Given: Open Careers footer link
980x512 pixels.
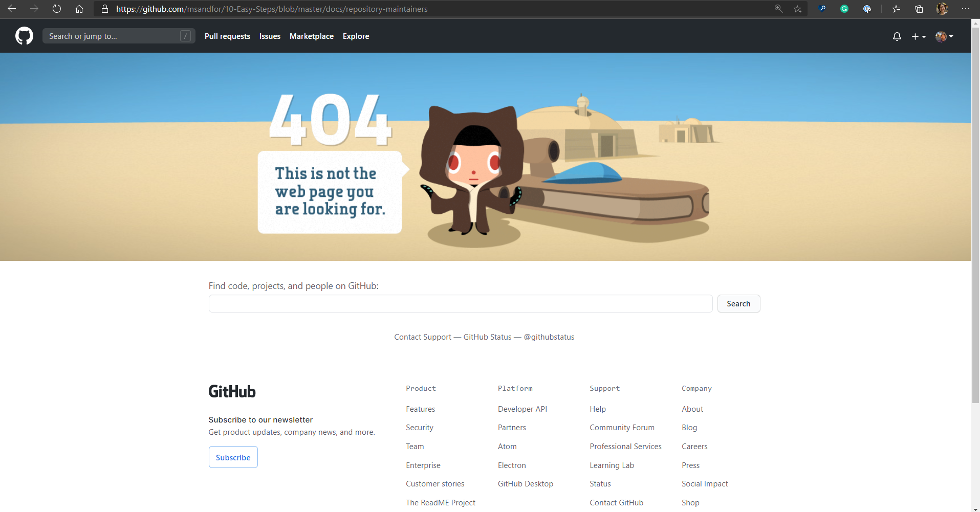Looking at the screenshot, I should tap(694, 447).
